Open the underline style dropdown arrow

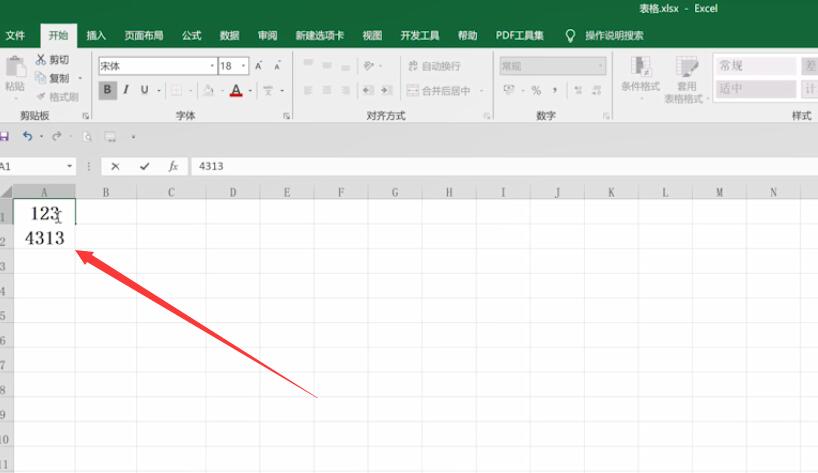tap(159, 91)
